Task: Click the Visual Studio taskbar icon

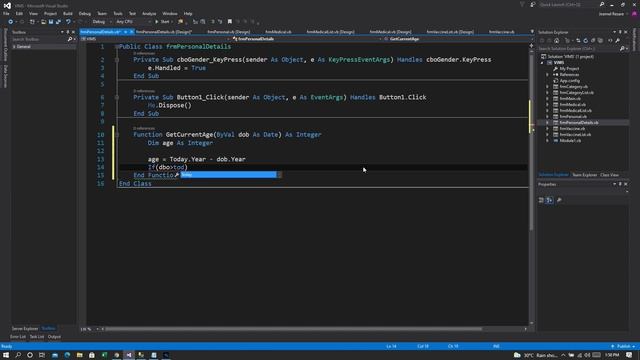Action: (129, 355)
